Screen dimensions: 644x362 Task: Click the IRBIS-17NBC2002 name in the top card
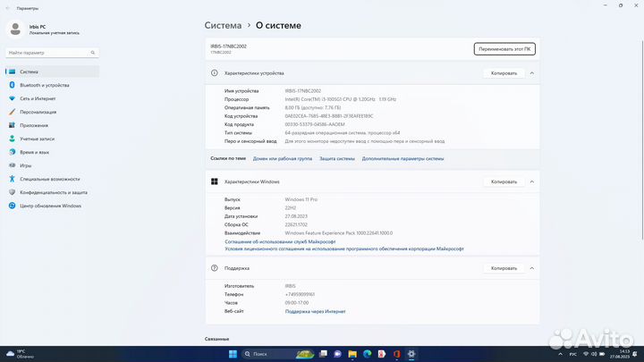(228, 46)
